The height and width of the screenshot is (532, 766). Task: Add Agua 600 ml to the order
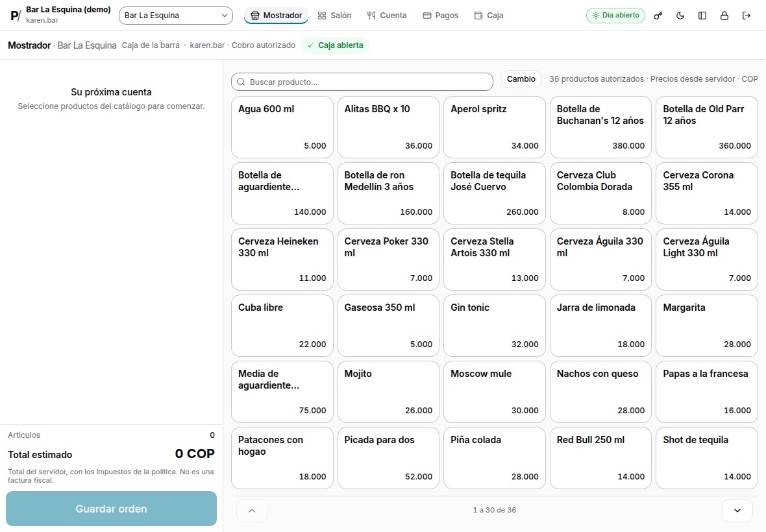(282, 127)
